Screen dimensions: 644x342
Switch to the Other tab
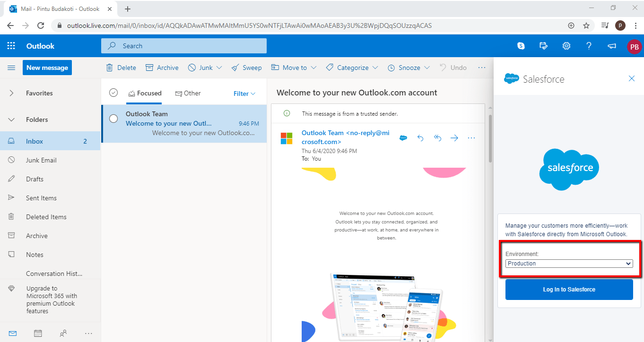click(x=188, y=93)
